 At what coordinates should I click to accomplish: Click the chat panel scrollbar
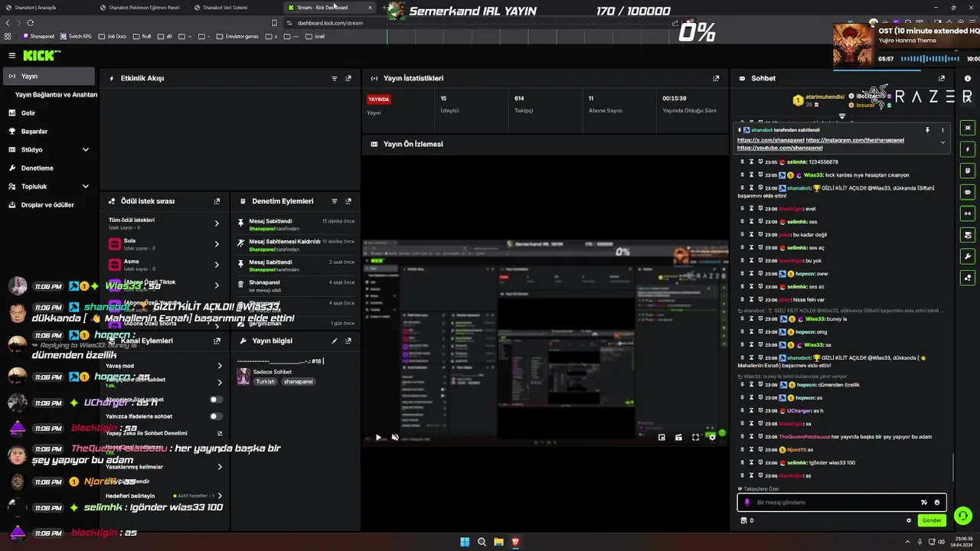[x=953, y=467]
